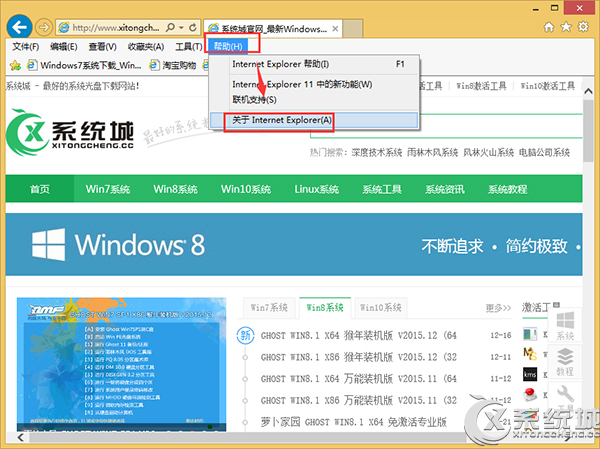Open GHOST WIN8.1 X64 万能装机版 V2015.11

359,379
